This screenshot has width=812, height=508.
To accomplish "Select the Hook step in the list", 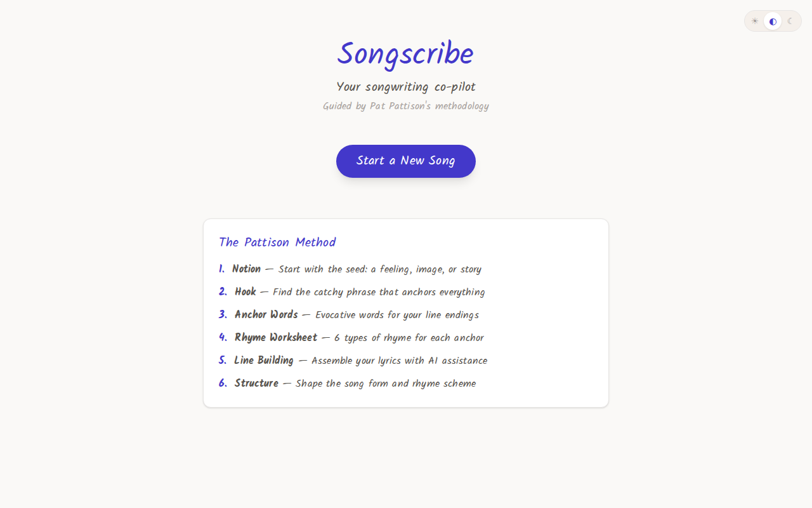I will (245, 291).
